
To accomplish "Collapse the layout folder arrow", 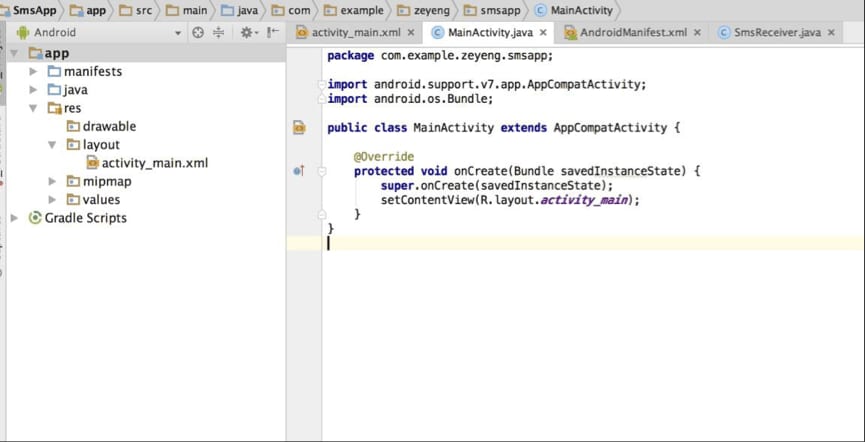I will pos(52,145).
